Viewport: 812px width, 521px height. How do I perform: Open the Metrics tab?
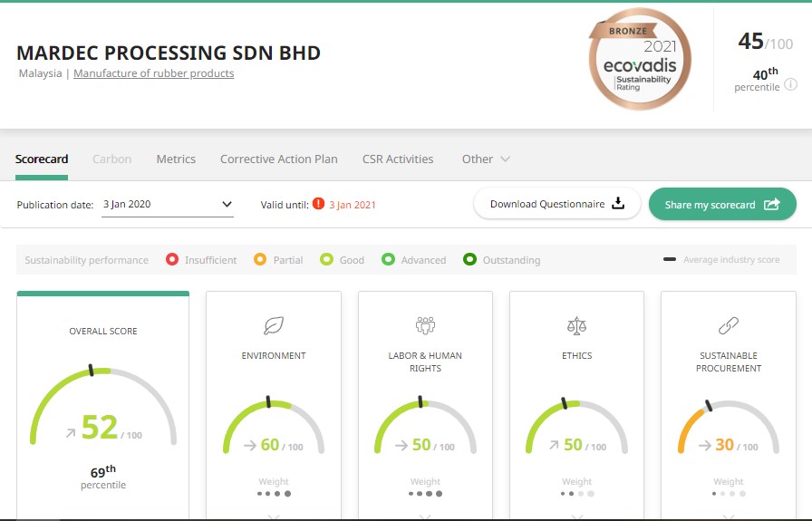[x=176, y=159]
